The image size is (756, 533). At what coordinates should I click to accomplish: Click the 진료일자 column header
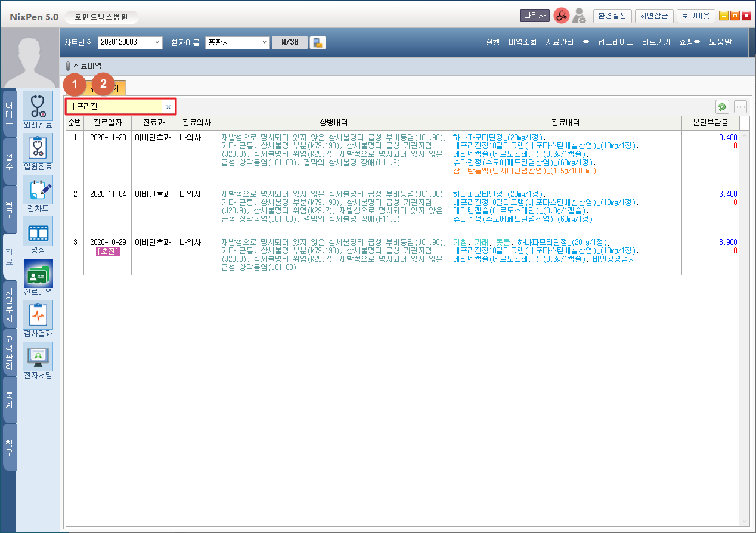[x=107, y=123]
